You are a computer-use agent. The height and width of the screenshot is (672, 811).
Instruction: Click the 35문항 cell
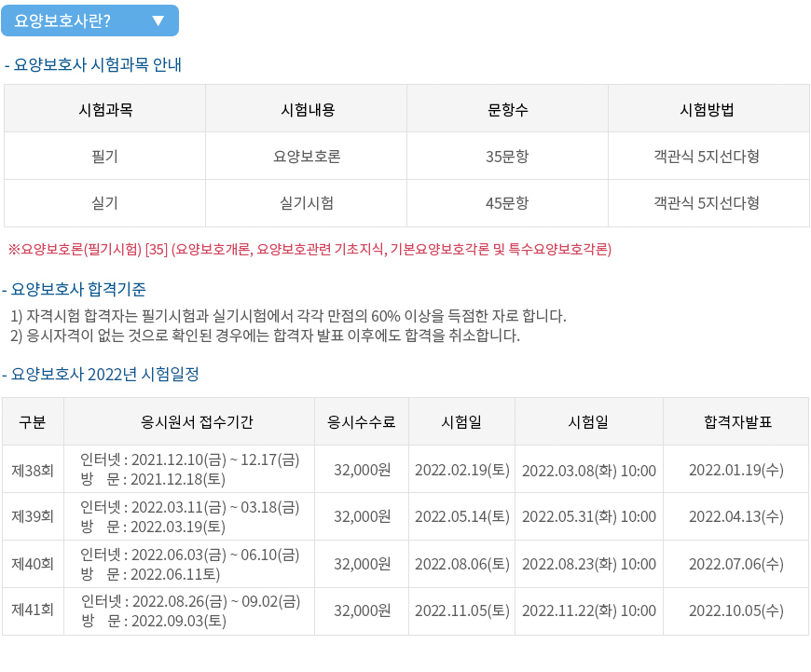pyautogui.click(x=507, y=157)
